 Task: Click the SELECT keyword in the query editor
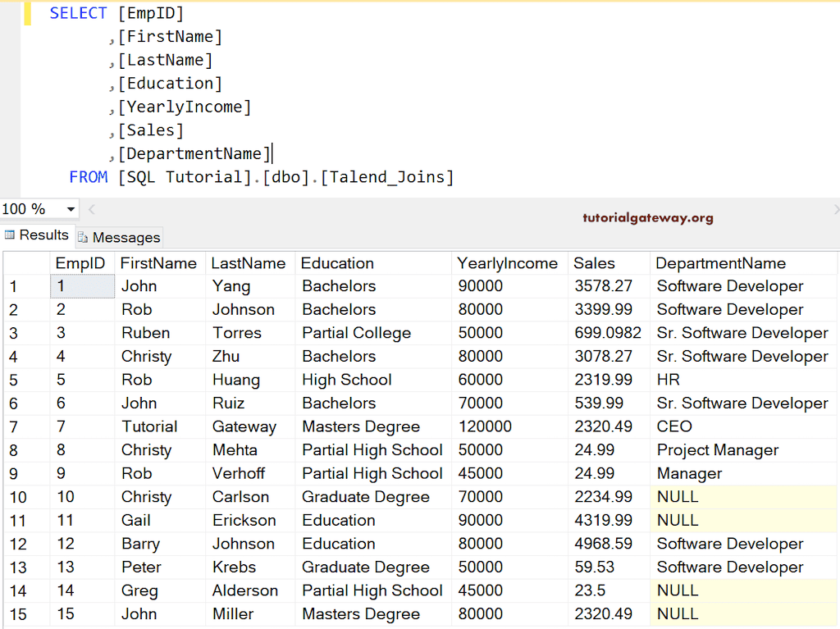tap(78, 13)
